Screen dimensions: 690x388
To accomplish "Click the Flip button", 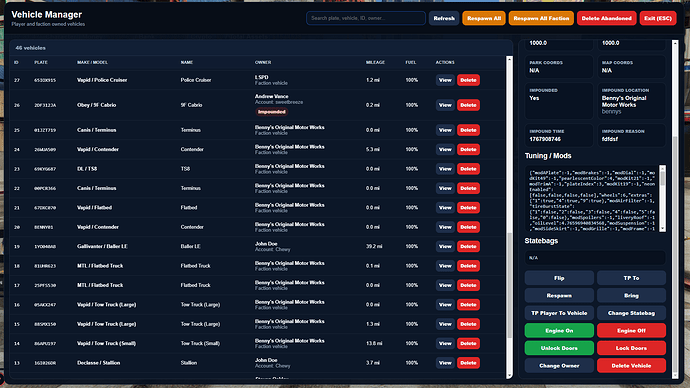I will [x=559, y=278].
